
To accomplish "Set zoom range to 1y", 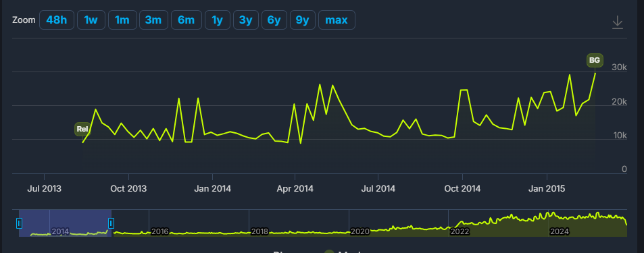I will click(217, 20).
